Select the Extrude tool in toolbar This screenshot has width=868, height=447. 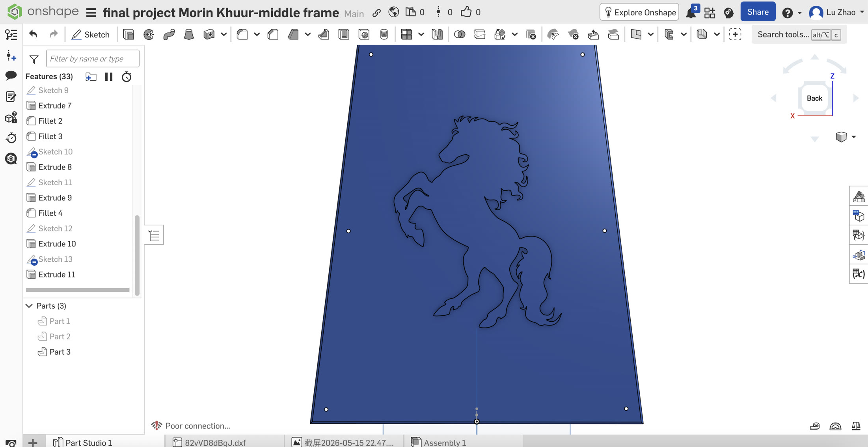click(x=129, y=34)
